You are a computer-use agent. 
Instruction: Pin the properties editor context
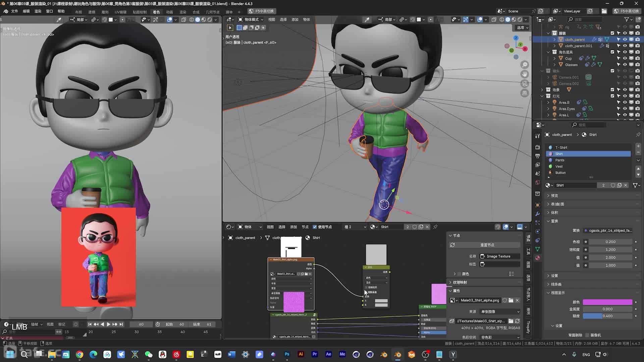[x=638, y=135]
